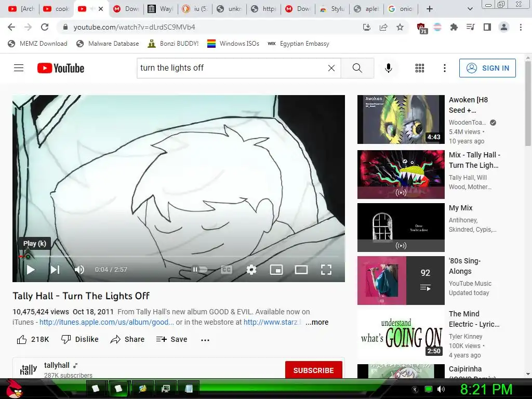Open Windows ISOs bookmark

tap(233, 44)
